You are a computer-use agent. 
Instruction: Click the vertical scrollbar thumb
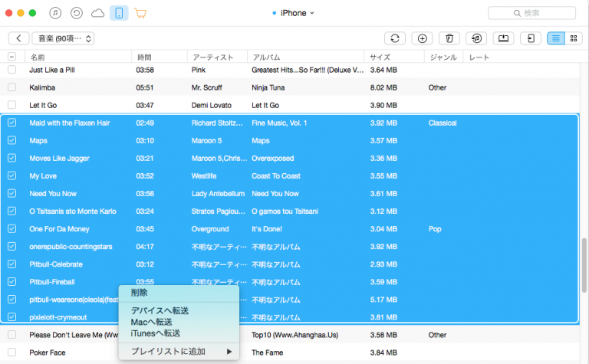pyautogui.click(x=584, y=265)
